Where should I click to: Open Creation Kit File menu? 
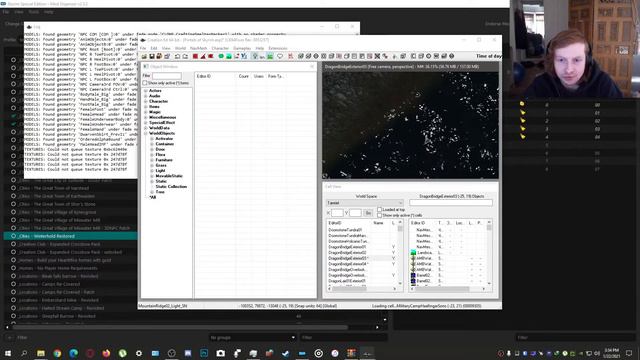click(143, 48)
